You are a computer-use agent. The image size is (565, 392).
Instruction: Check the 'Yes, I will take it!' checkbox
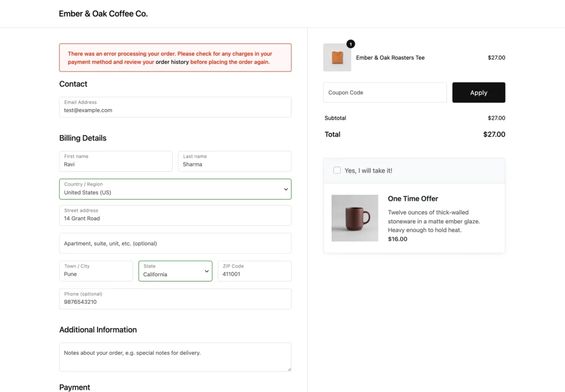click(337, 170)
